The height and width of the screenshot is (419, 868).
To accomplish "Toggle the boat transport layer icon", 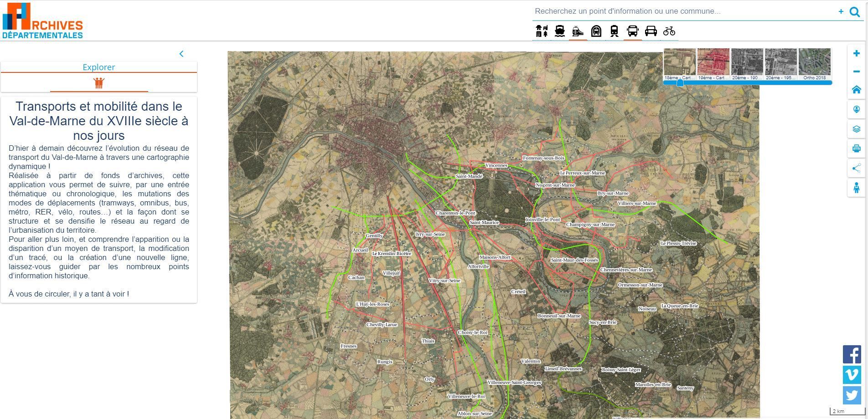I will [560, 31].
